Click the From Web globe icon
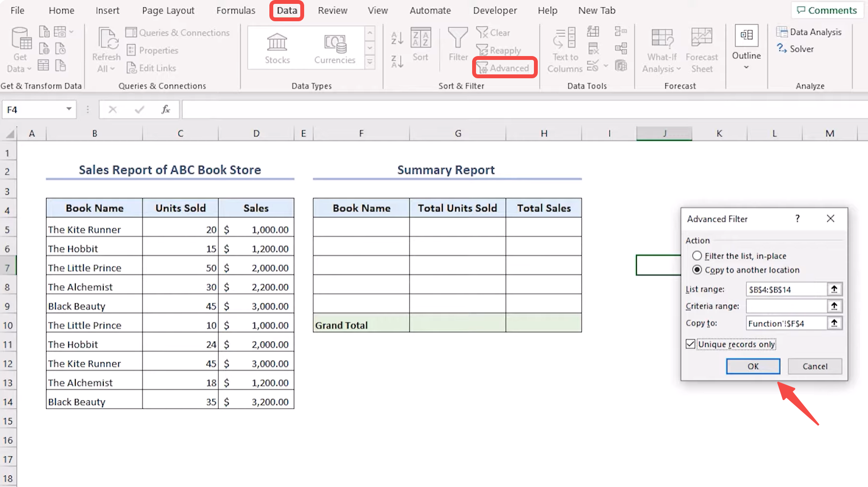Viewport: 868px width, 487px height. (x=44, y=48)
